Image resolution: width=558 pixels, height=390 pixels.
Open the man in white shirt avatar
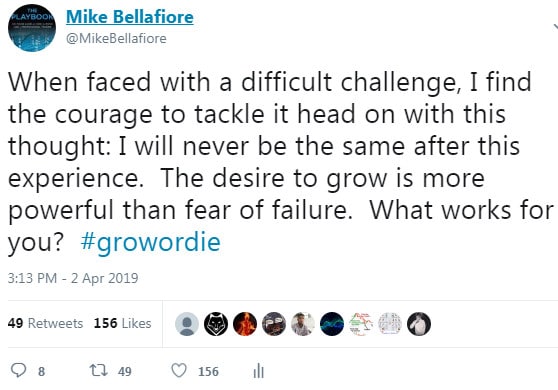click(303, 324)
